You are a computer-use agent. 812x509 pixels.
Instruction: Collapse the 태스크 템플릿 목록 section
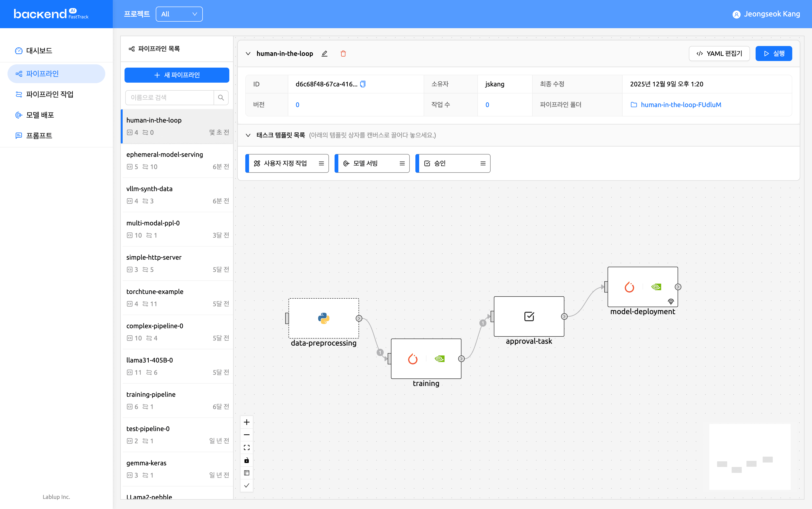[248, 135]
